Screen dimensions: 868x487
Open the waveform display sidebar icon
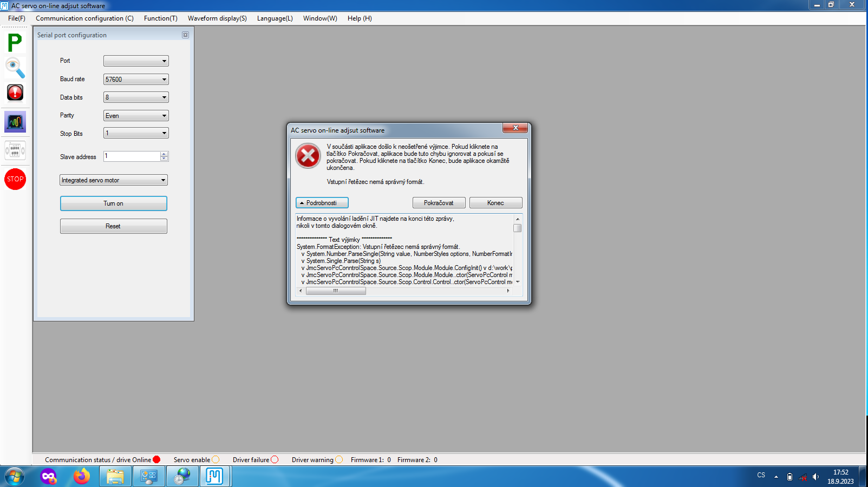(x=15, y=122)
